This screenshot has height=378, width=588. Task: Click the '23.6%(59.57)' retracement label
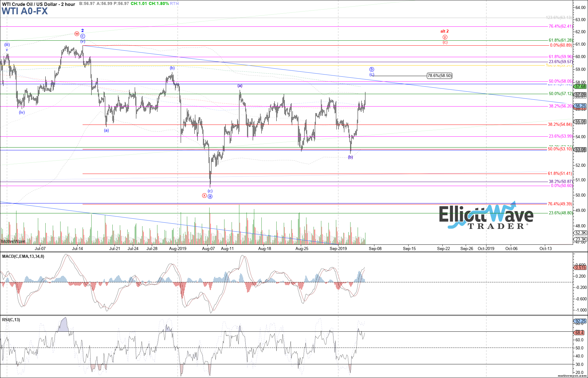(561, 62)
